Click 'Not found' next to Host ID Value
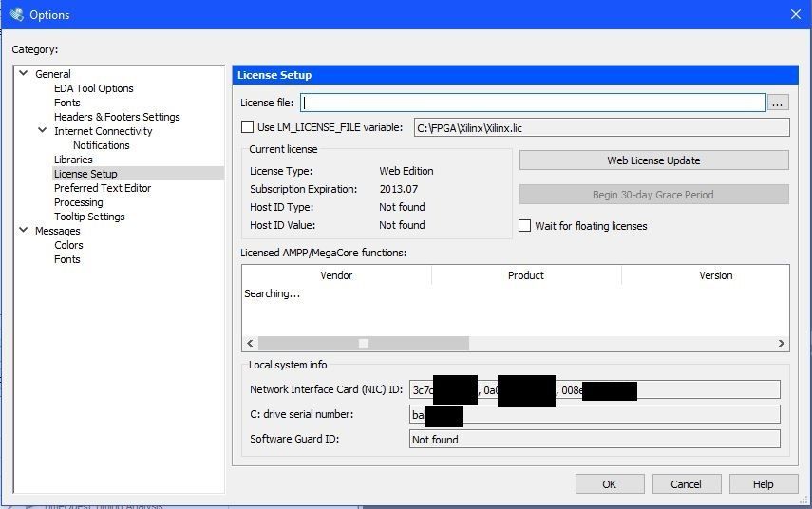 402,225
